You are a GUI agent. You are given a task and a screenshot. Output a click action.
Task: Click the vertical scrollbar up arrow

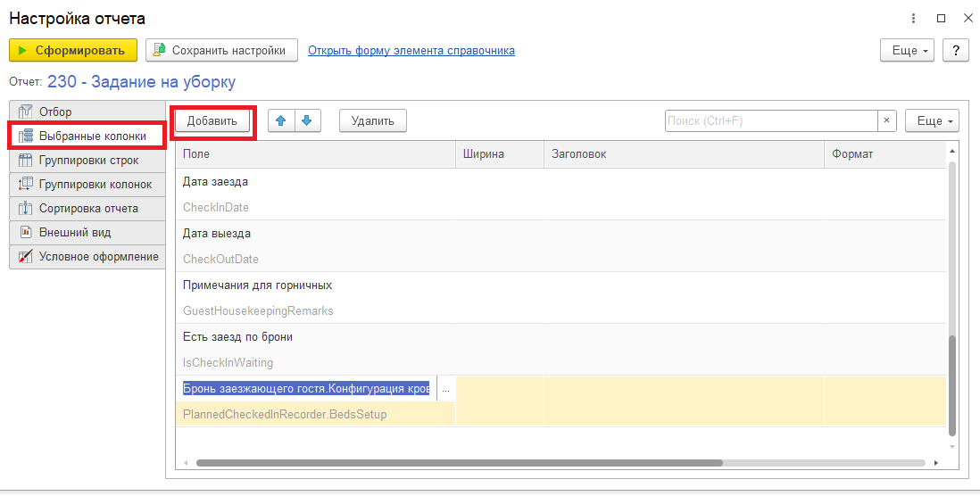click(x=951, y=151)
